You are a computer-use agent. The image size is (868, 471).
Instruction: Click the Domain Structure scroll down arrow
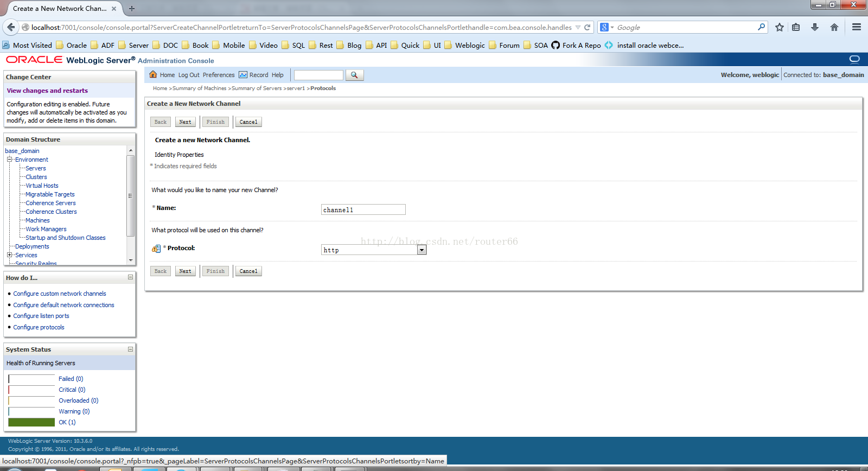pyautogui.click(x=131, y=260)
